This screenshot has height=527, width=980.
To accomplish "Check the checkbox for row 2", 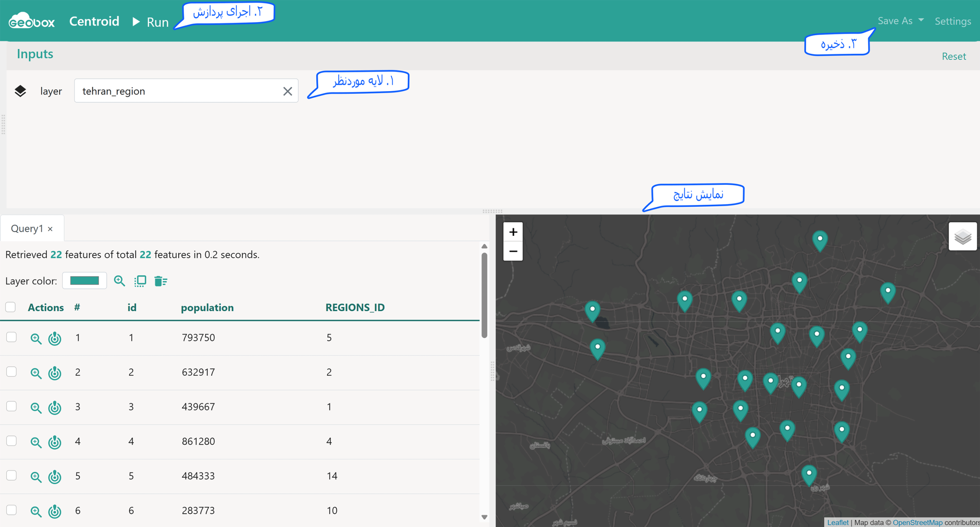I will click(x=11, y=372).
